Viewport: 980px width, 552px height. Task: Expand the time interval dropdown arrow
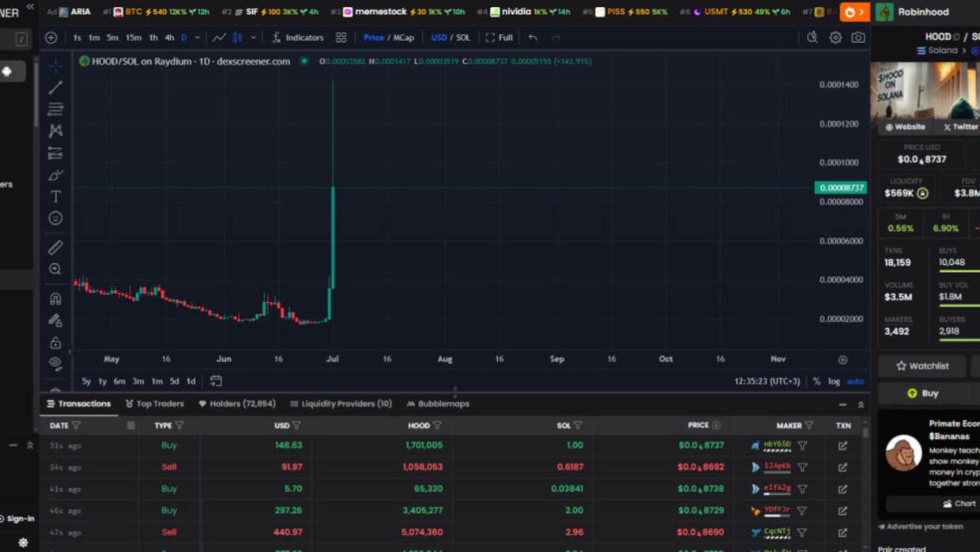pyautogui.click(x=198, y=37)
